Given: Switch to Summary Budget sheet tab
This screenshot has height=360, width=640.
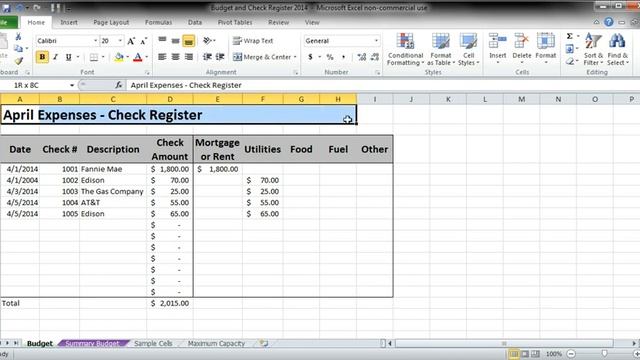Looking at the screenshot, I should click(92, 343).
